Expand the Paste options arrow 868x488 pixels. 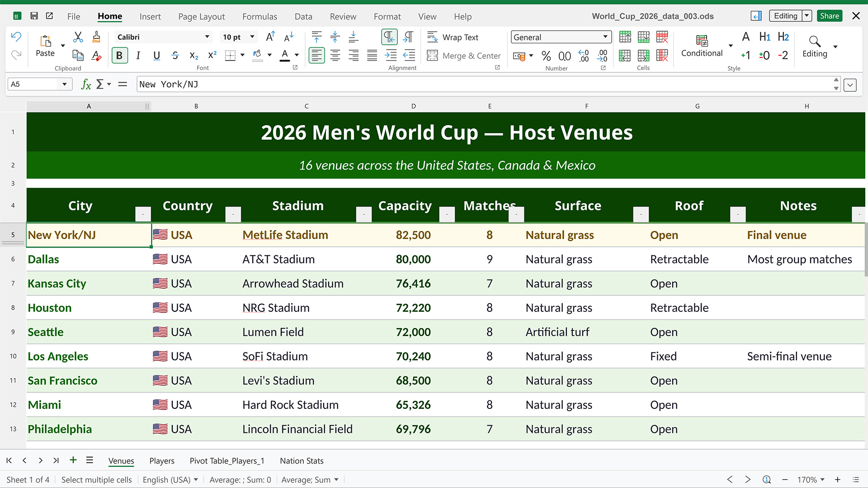[63, 46]
